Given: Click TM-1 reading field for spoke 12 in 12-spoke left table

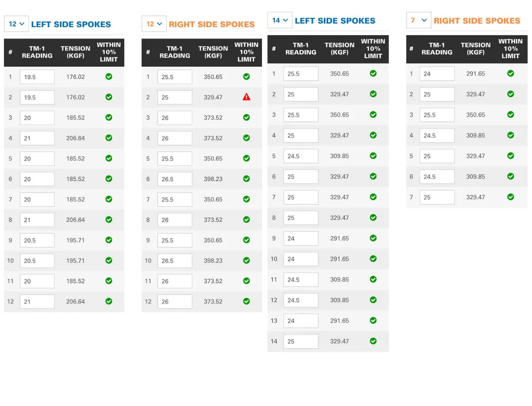Looking at the screenshot, I should coord(37,302).
